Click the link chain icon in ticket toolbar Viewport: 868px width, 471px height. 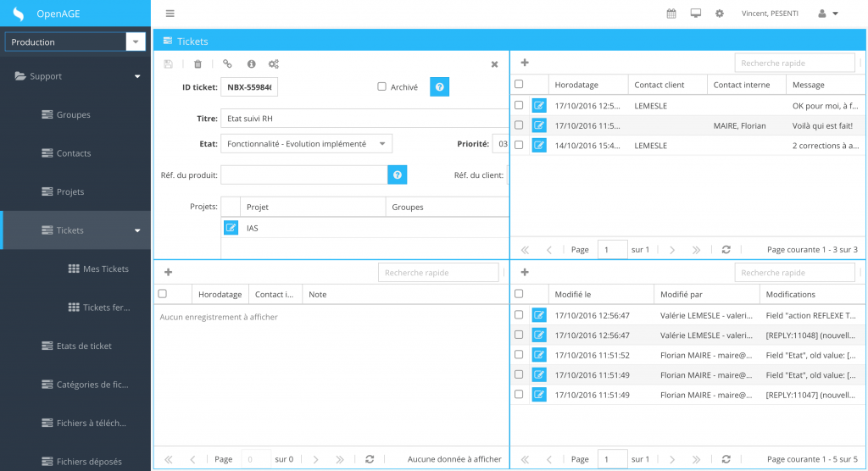[x=226, y=64]
